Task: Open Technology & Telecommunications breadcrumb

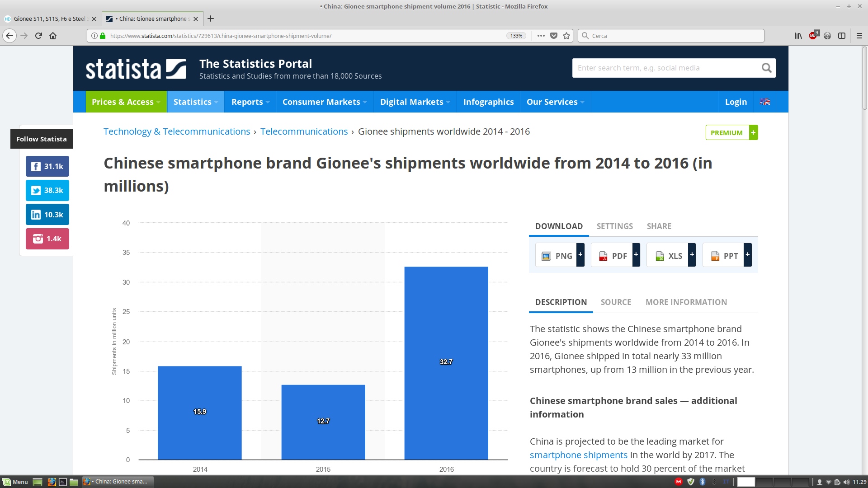Action: coord(177,131)
